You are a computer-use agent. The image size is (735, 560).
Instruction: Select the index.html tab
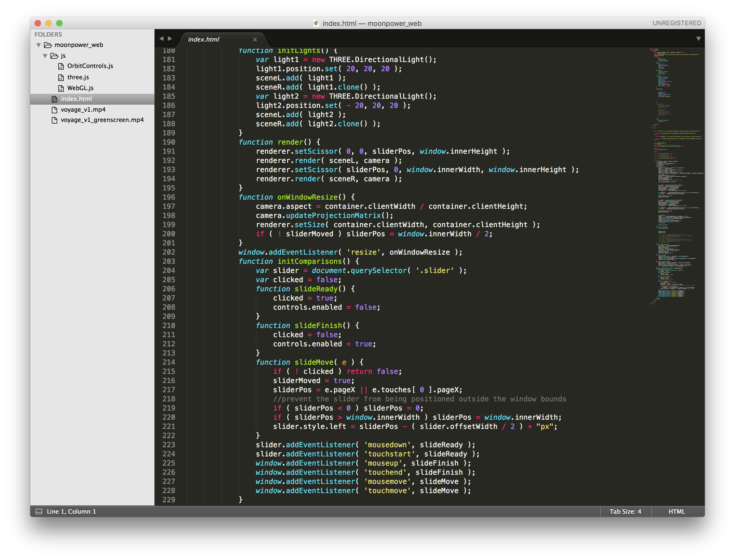point(204,39)
